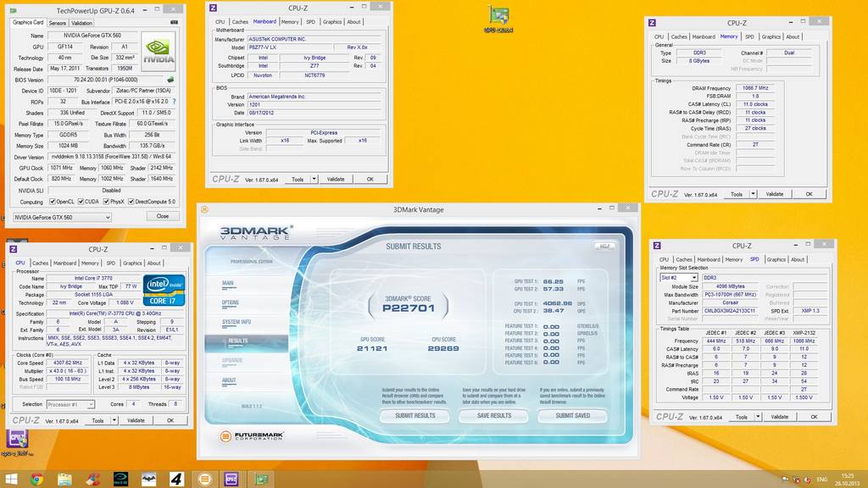Expand the Tools arrow in CPU-Z SPD window
The width and height of the screenshot is (868, 488).
tap(758, 417)
